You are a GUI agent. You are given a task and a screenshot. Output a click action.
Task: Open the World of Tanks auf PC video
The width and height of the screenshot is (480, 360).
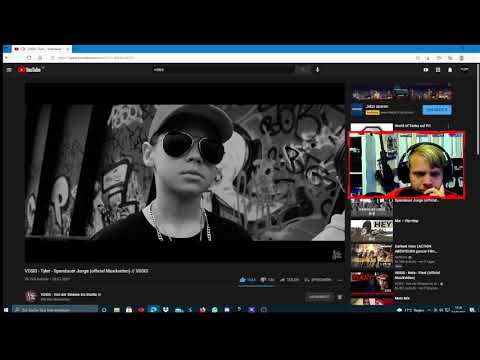point(413,126)
